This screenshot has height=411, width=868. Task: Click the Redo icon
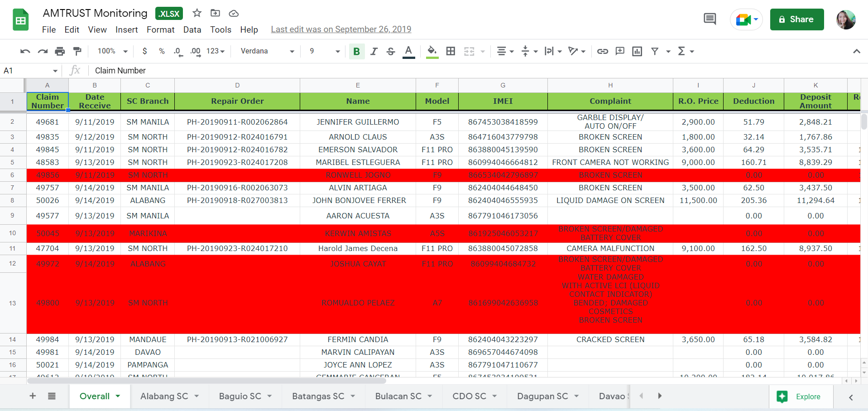coord(43,51)
